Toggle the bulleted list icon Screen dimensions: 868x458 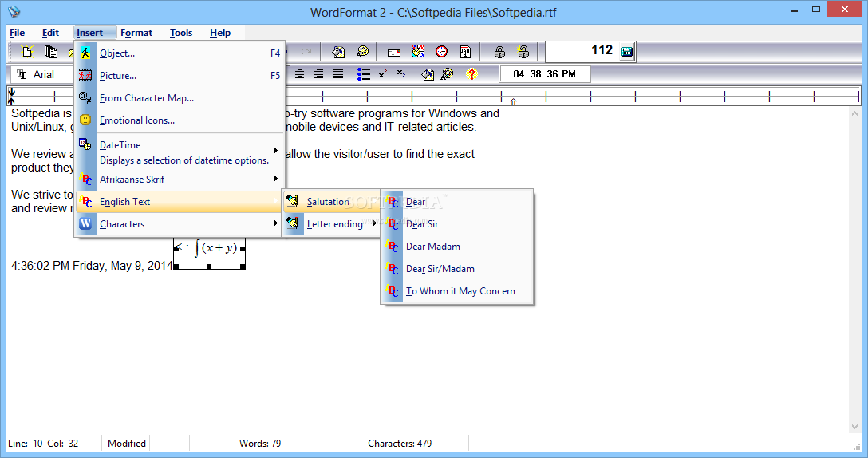364,73
